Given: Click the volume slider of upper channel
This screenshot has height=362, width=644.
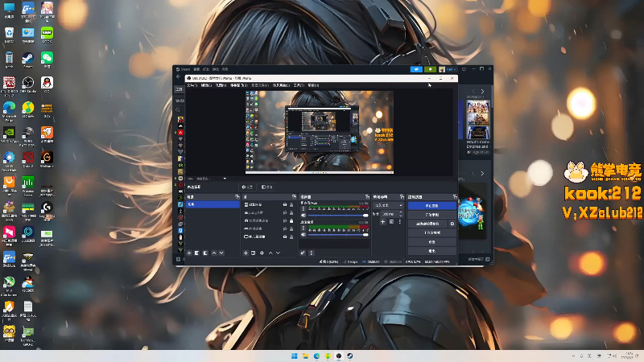Looking at the screenshot, I should pyautogui.click(x=338, y=215).
